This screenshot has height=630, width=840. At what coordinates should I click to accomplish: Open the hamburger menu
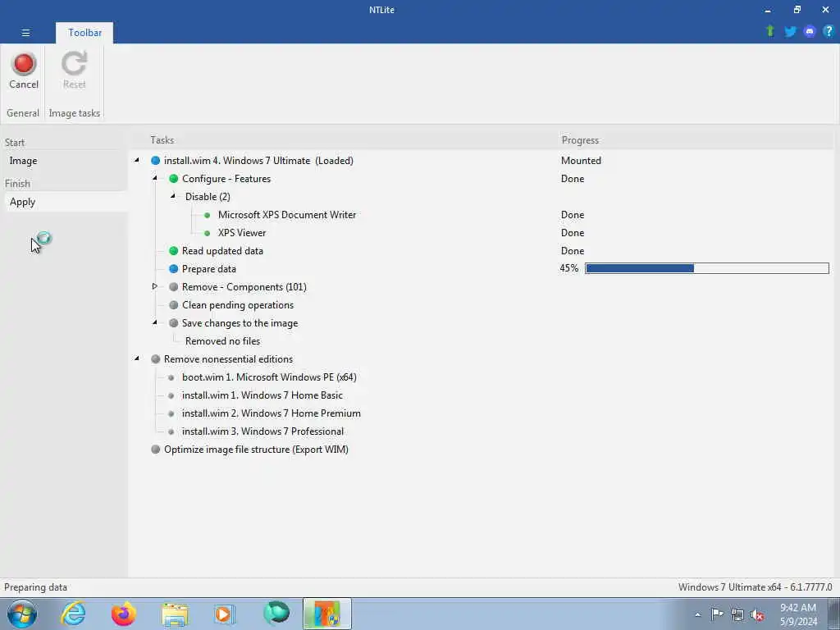[x=25, y=33]
